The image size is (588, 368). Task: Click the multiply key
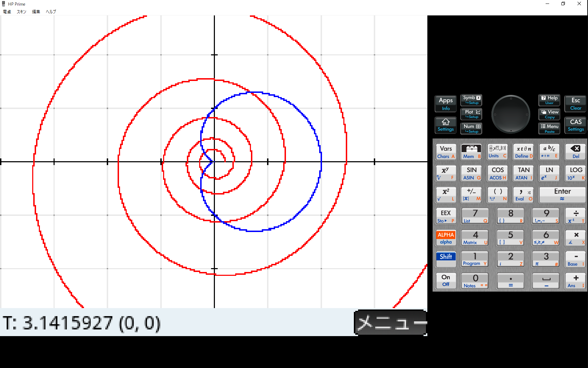tap(575, 238)
